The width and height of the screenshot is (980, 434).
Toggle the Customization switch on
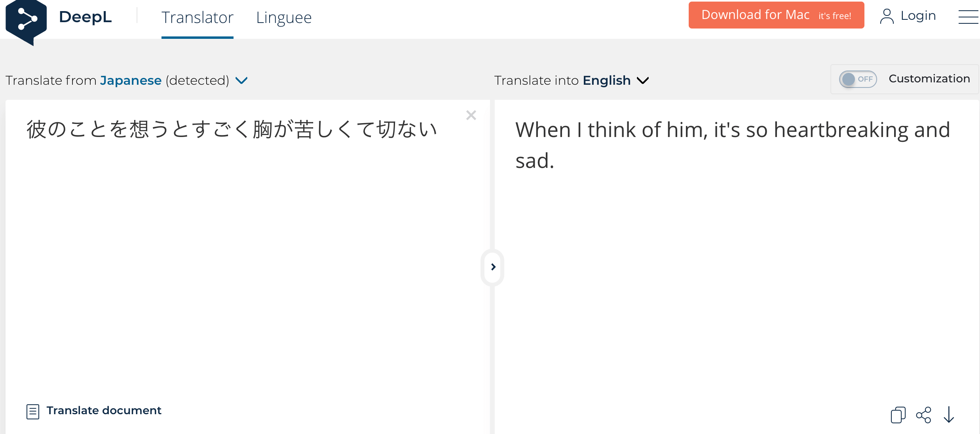[x=858, y=79]
